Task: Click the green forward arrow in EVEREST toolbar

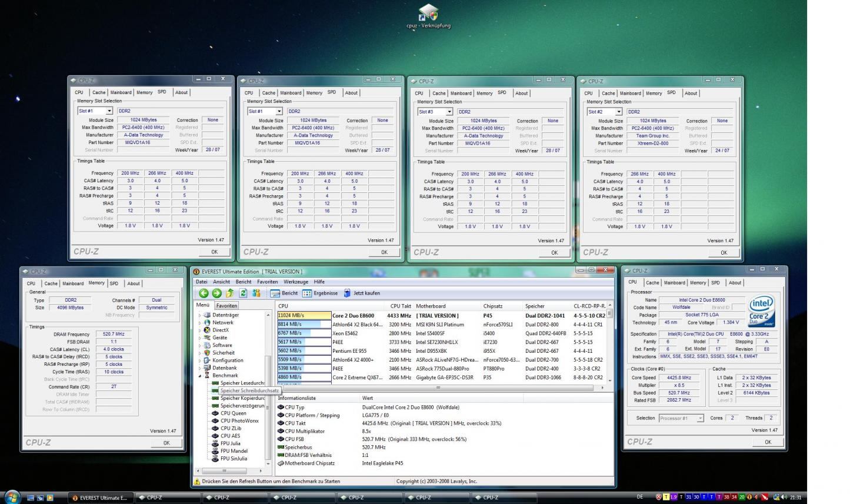Action: click(x=216, y=293)
